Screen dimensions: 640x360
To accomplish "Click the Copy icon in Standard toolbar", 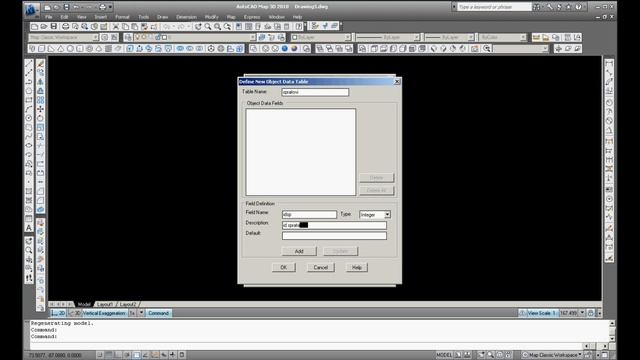I will tap(125, 27).
